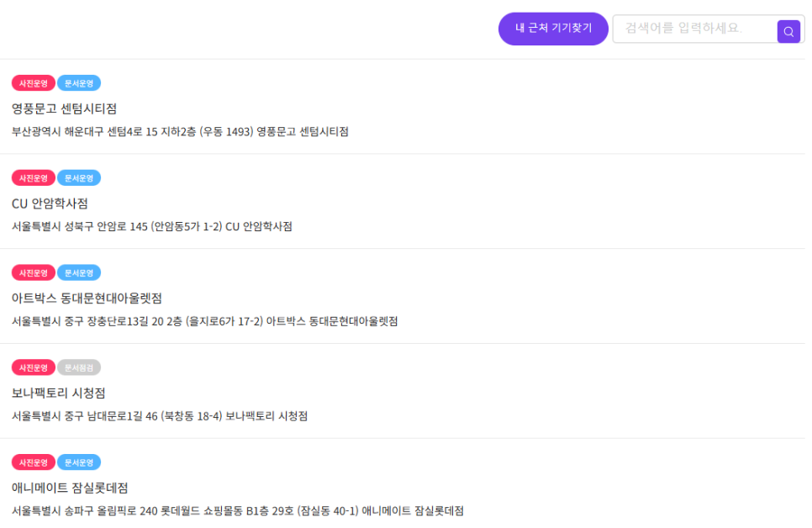The width and height of the screenshot is (812, 528).
Task: Select the 애니메이트 잠실롯데점 listing title
Action: (x=70, y=488)
